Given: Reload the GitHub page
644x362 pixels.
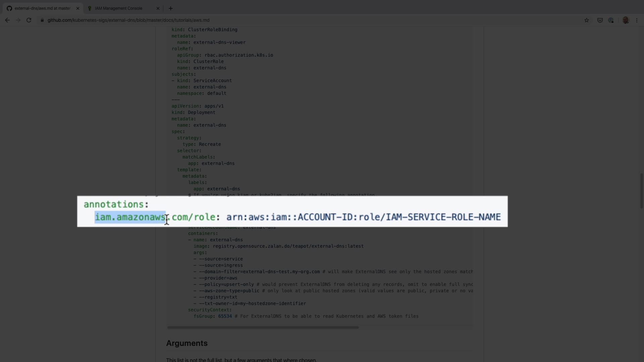Looking at the screenshot, I should [29, 20].
